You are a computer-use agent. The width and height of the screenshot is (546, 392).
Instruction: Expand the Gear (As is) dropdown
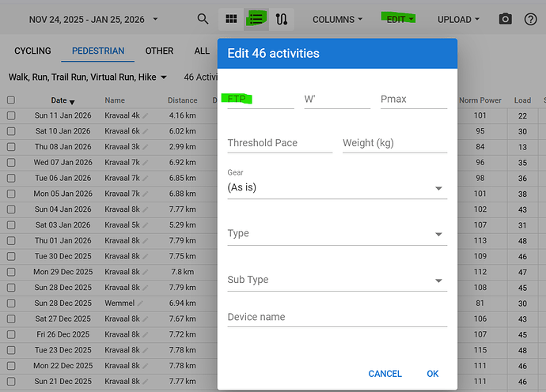pos(337,188)
